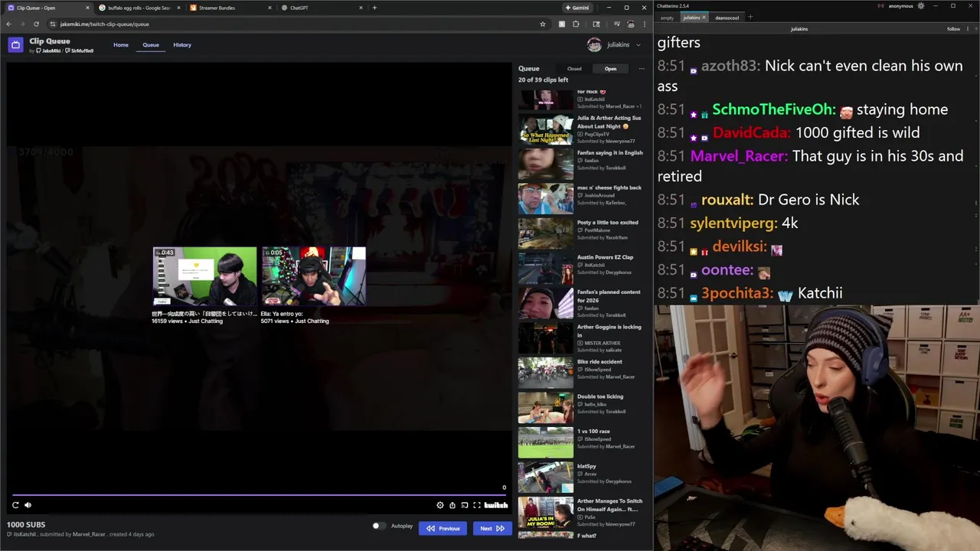Open the Chrome three-dot menu
The width and height of the screenshot is (980, 551).
click(x=644, y=24)
